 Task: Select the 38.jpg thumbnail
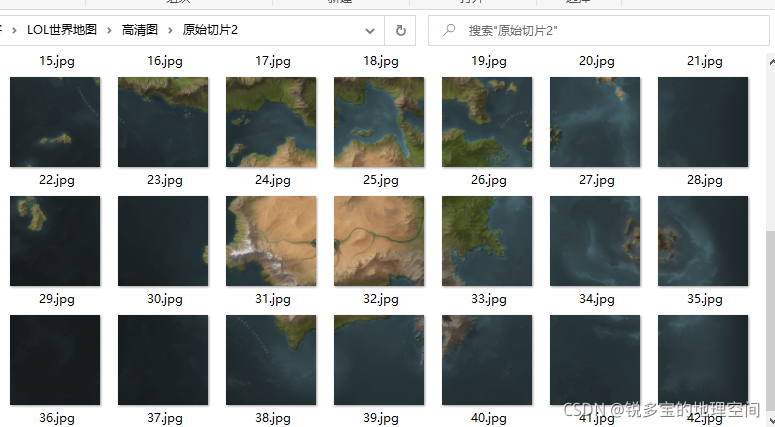click(x=271, y=360)
